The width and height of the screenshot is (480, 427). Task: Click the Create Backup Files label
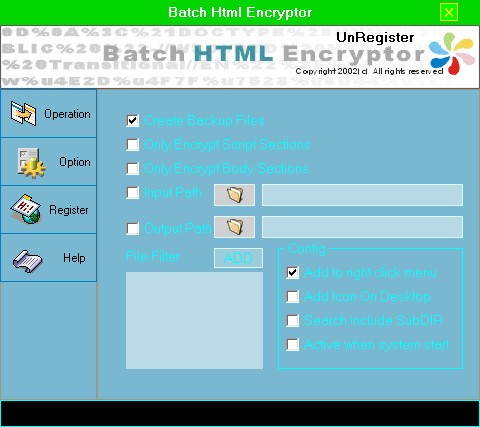pyautogui.click(x=204, y=121)
